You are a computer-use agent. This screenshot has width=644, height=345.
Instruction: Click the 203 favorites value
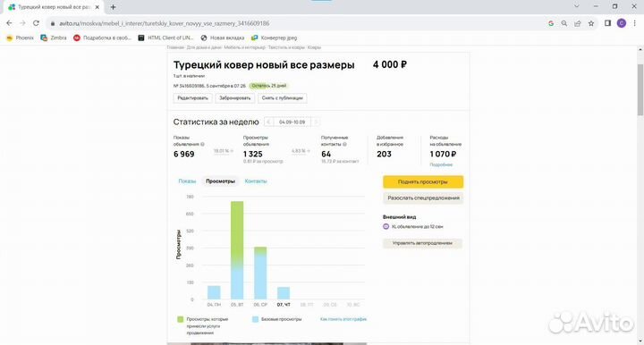click(x=384, y=155)
